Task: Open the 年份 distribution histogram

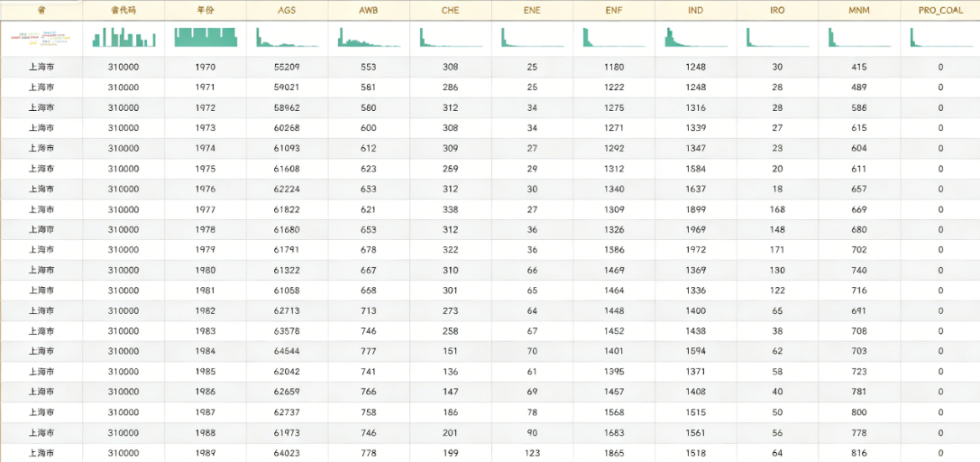Action: pos(206,38)
